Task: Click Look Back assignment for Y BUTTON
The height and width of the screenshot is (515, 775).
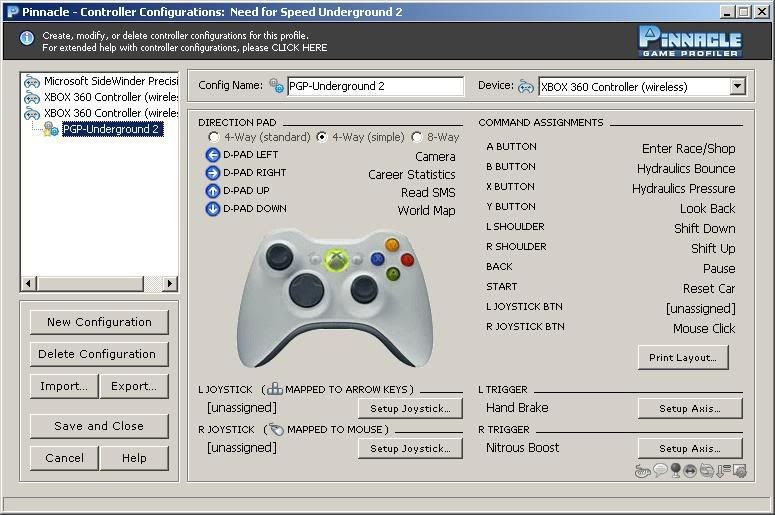Action: click(x=708, y=209)
